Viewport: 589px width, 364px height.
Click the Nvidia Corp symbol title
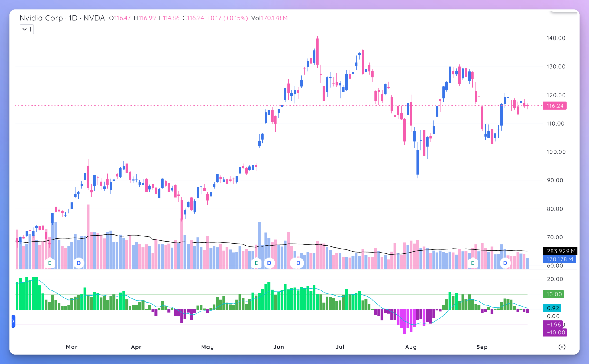pos(41,18)
